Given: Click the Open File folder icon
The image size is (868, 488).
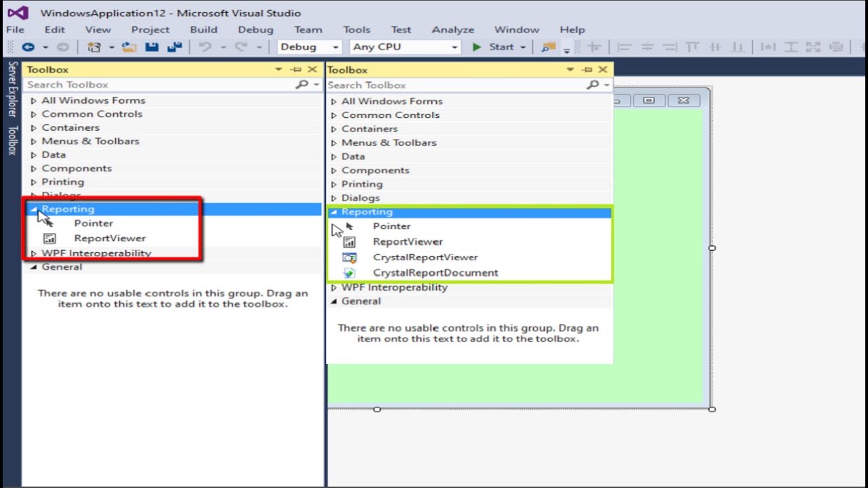Looking at the screenshot, I should pyautogui.click(x=129, y=47).
